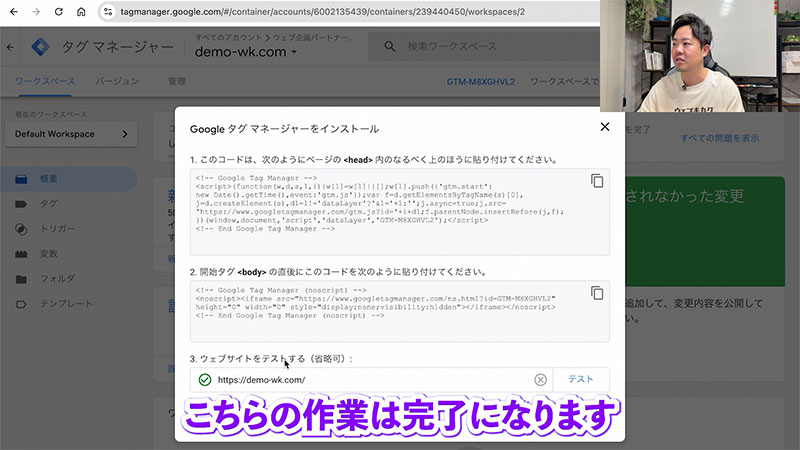
Task: Open site info icon in the address bar
Action: (108, 12)
